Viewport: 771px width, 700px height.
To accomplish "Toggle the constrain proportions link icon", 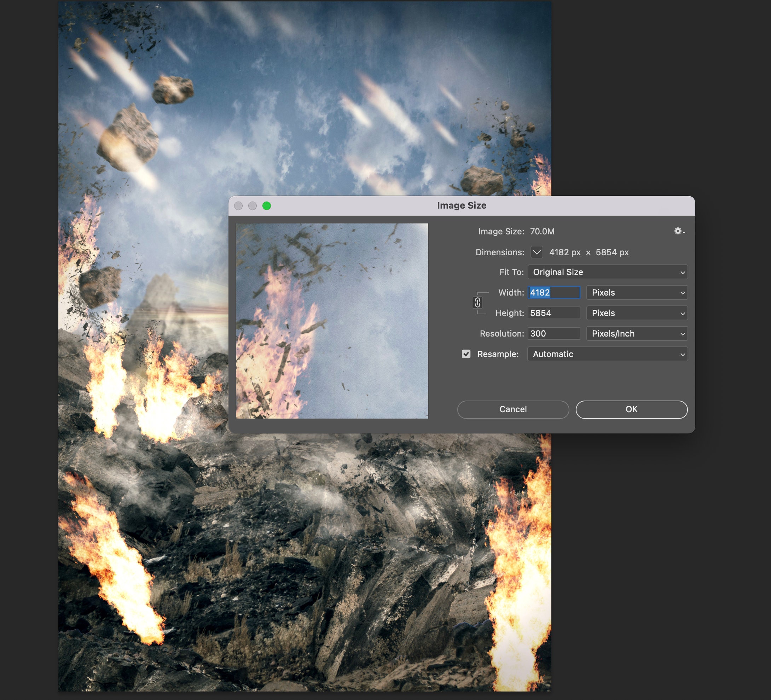I will (x=477, y=303).
